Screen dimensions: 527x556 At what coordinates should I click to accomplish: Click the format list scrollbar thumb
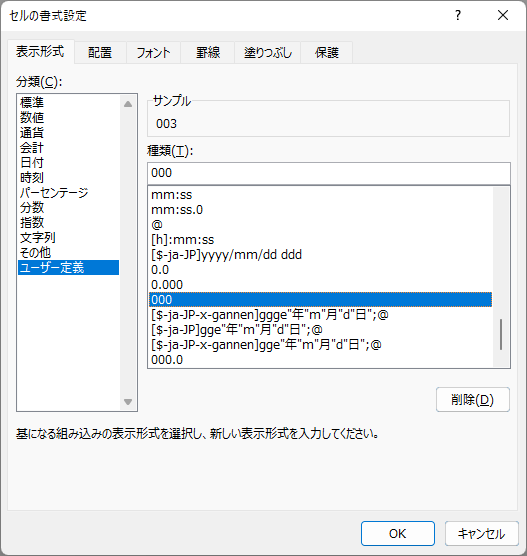point(501,334)
